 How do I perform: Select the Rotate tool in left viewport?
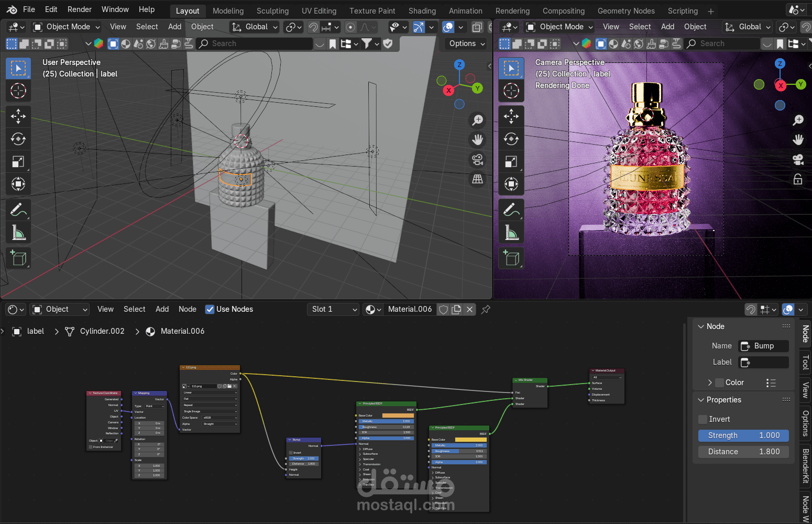tap(18, 139)
